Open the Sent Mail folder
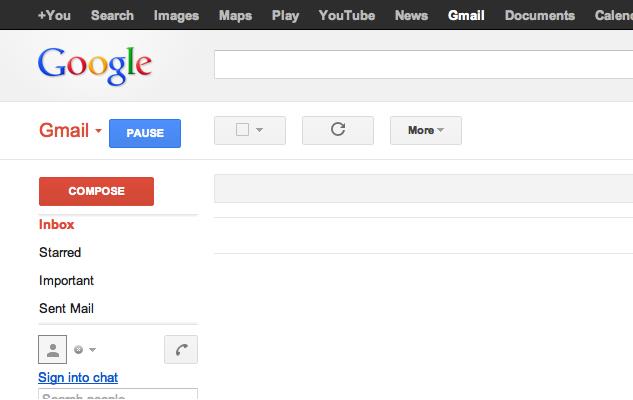 66,308
